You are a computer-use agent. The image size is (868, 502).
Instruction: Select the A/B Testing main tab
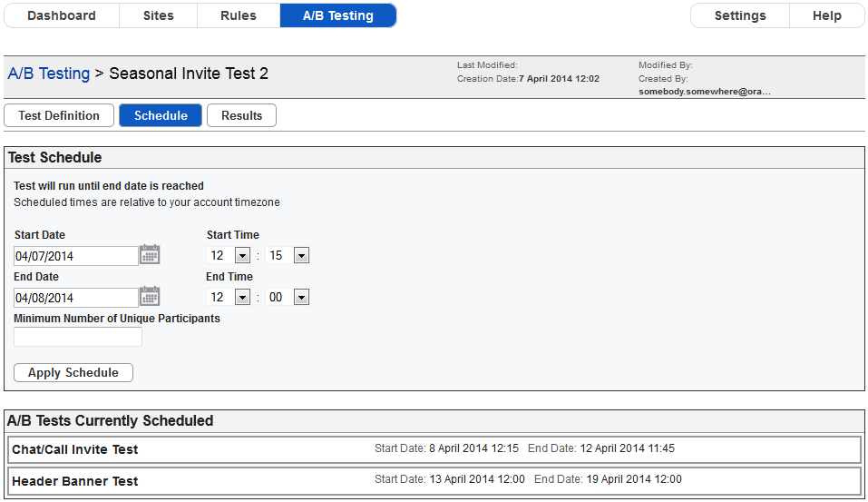point(338,15)
